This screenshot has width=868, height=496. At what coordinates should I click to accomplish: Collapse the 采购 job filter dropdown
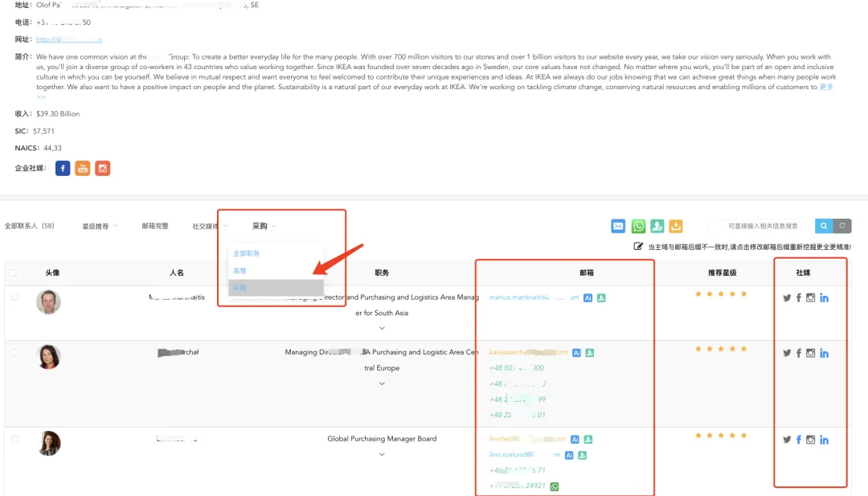(x=264, y=226)
